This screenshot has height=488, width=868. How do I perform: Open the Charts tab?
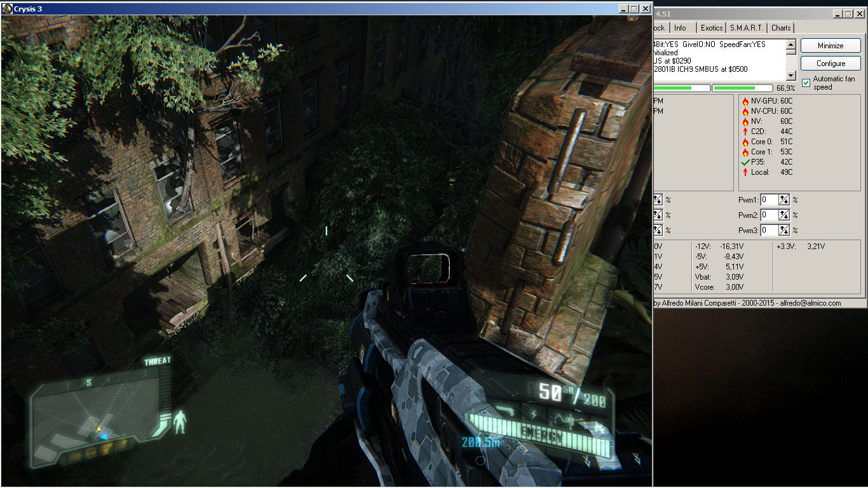(x=781, y=28)
